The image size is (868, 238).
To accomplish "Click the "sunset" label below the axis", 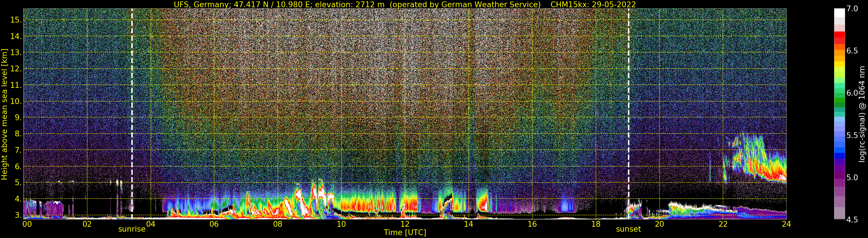I will [629, 229].
